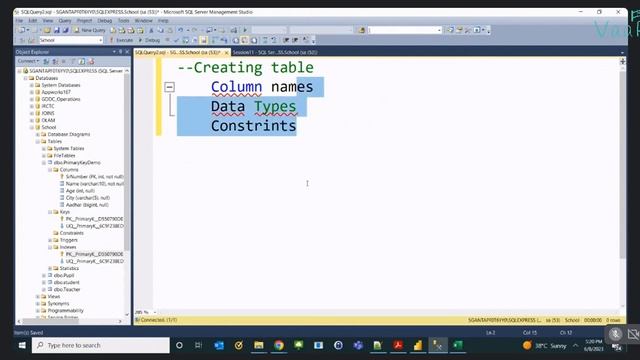Expand the System Databases node
Viewport: 640px width, 360px height.
click(31, 85)
